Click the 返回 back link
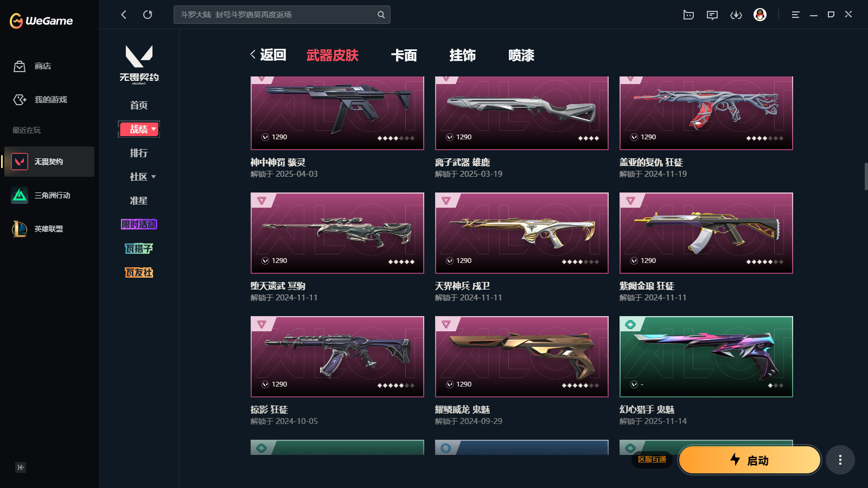This screenshot has height=488, width=868. [x=268, y=55]
